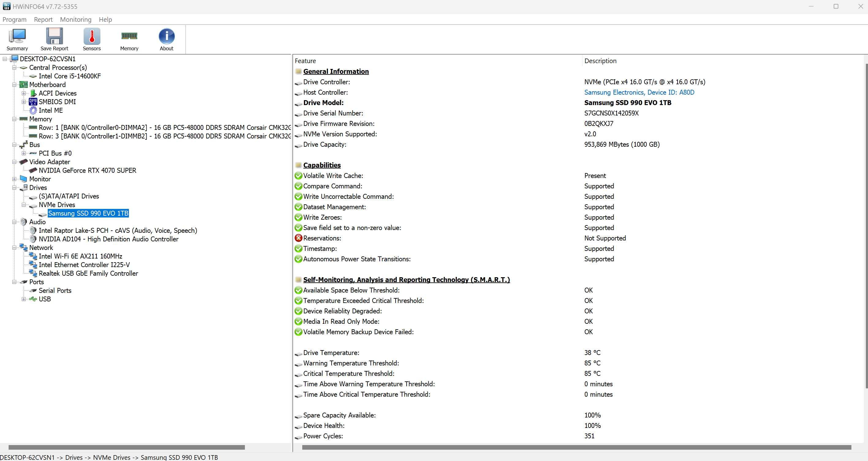Select Intel Ethernet Controller I225-V

click(x=84, y=265)
